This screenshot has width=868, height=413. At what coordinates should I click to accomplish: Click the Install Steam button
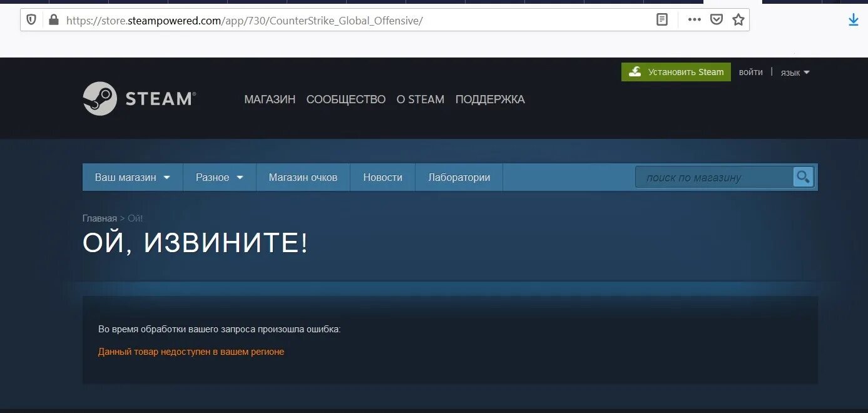(676, 72)
